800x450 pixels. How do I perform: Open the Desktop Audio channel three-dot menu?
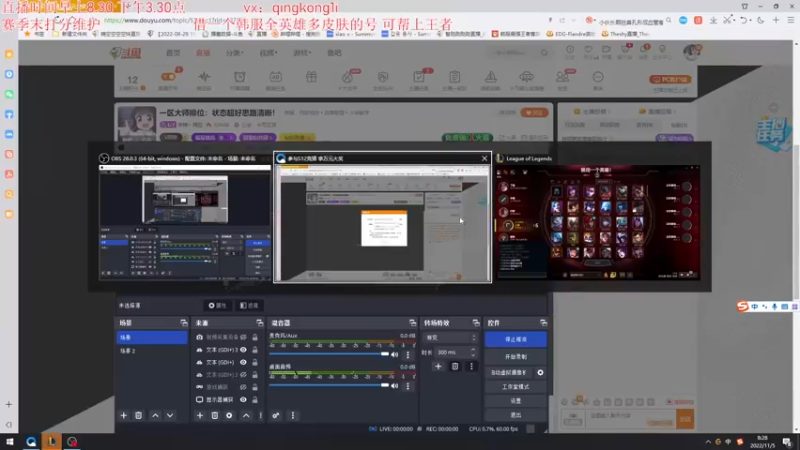click(408, 386)
